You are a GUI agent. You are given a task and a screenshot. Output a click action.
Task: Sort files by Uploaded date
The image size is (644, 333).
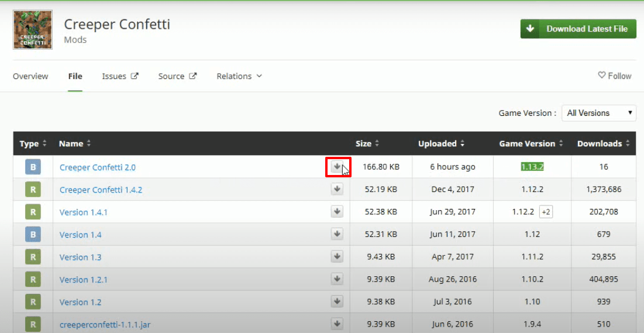tap(442, 143)
